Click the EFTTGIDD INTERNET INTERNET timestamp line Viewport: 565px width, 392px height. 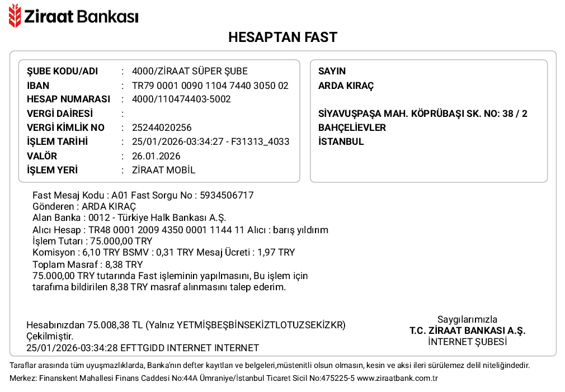coord(143,348)
